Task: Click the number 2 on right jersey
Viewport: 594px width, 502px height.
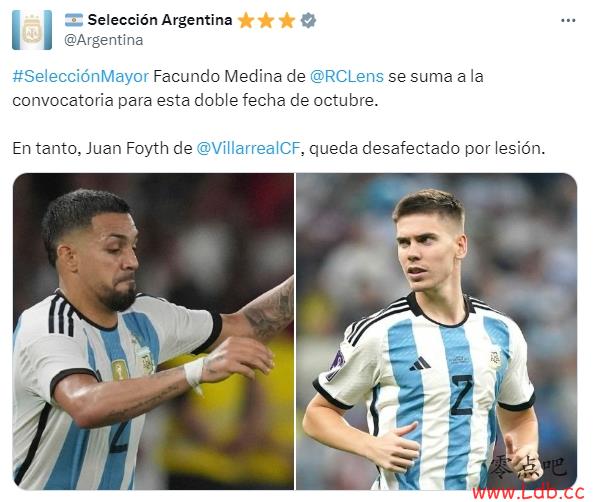Action: tap(462, 395)
